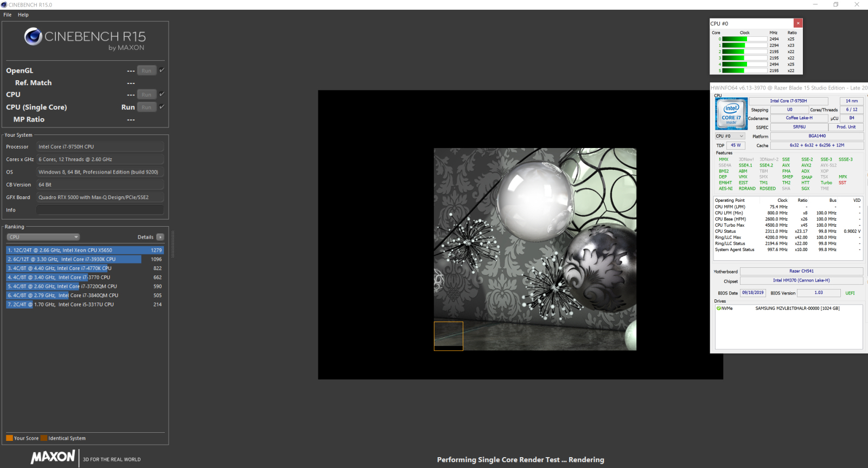Click the 45 W TDP field
This screenshot has width=868, height=468.
tap(736, 145)
